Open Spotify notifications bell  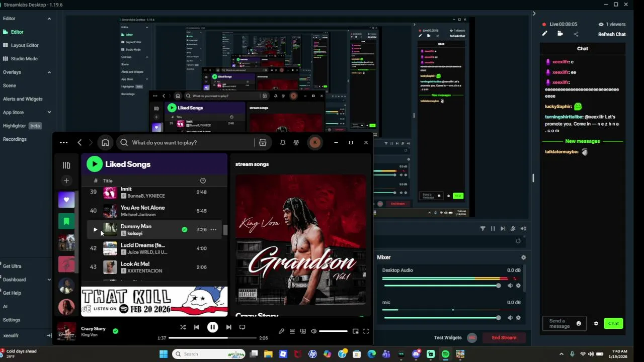click(x=283, y=143)
